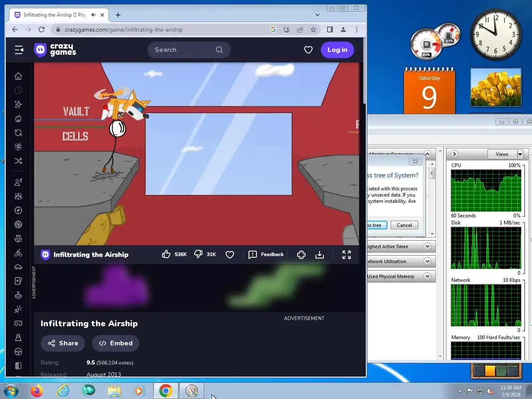Open the Chrome profile icon
Image resolution: width=532 pixels, height=399 pixels.
(x=343, y=30)
